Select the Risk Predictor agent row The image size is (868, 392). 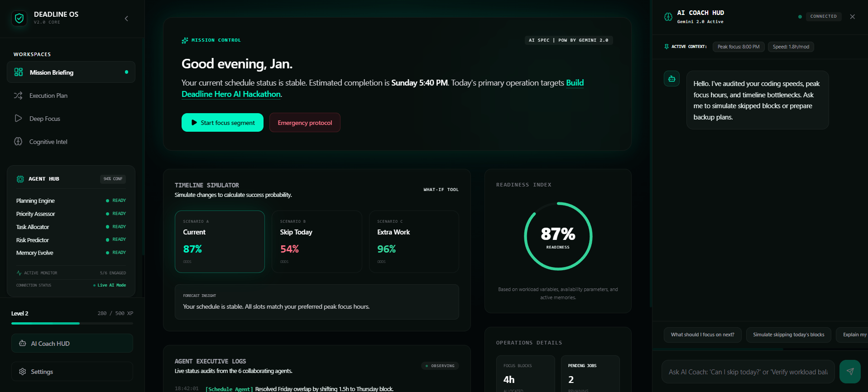(71, 240)
